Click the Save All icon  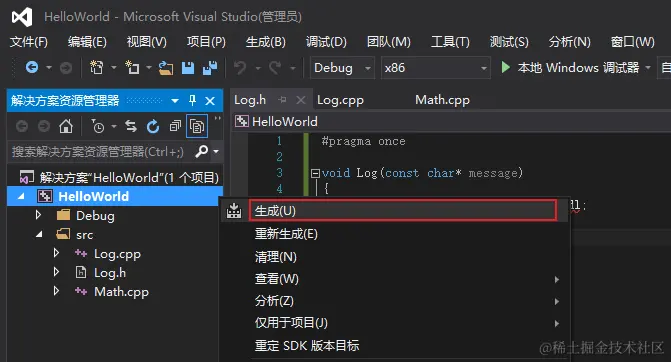tap(210, 68)
